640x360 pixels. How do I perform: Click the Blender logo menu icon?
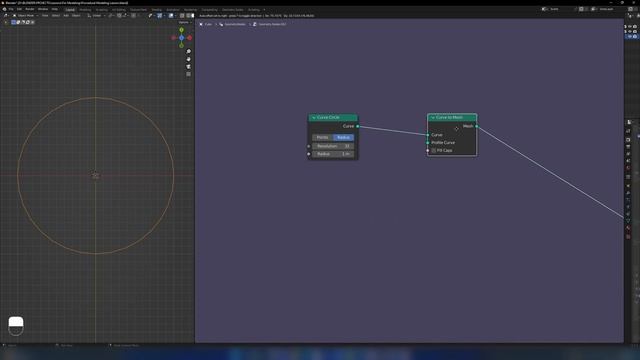pyautogui.click(x=4, y=9)
